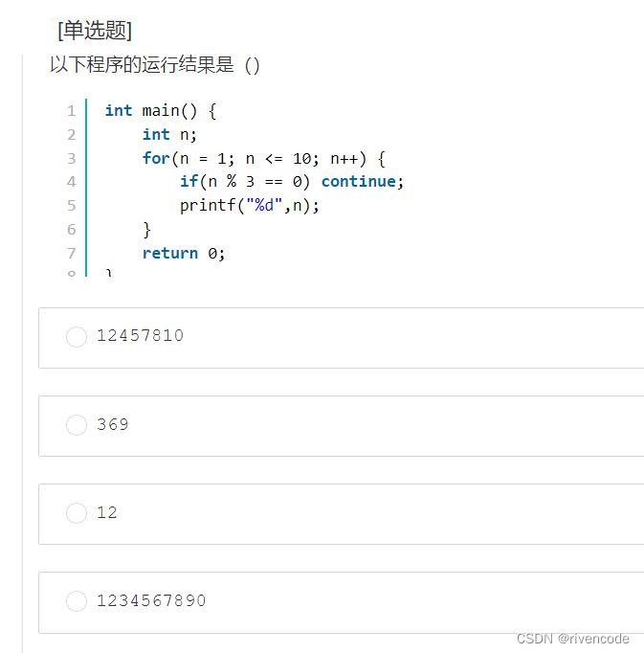Click the continue keyword in the code
The height and width of the screenshot is (653, 644).
[359, 182]
